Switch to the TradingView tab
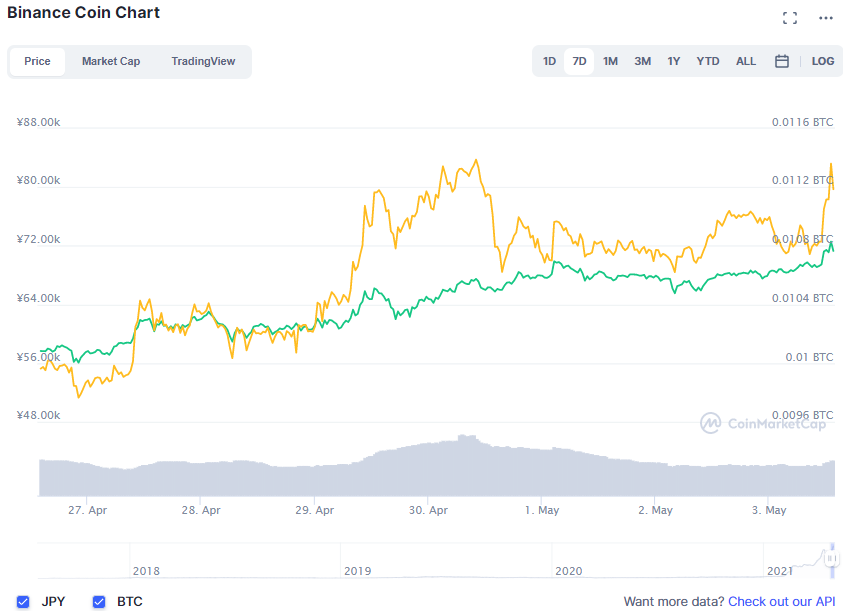 203,61
